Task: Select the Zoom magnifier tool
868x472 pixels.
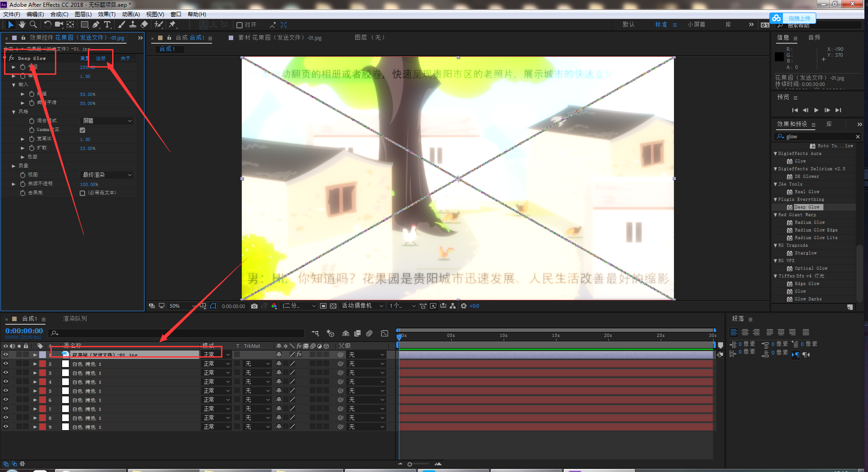Action: 33,24
